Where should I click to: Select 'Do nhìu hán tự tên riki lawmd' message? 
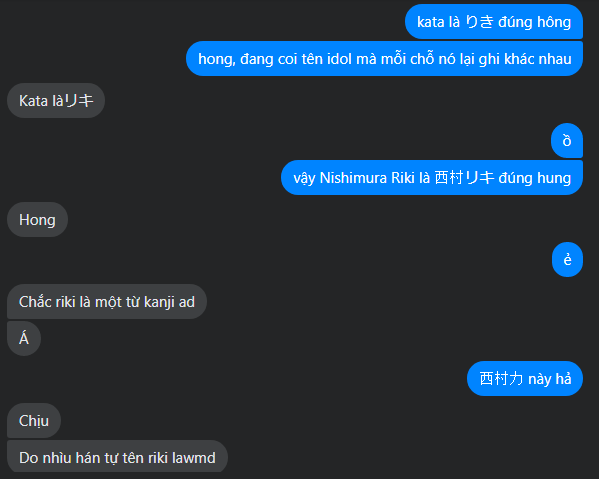(117, 457)
